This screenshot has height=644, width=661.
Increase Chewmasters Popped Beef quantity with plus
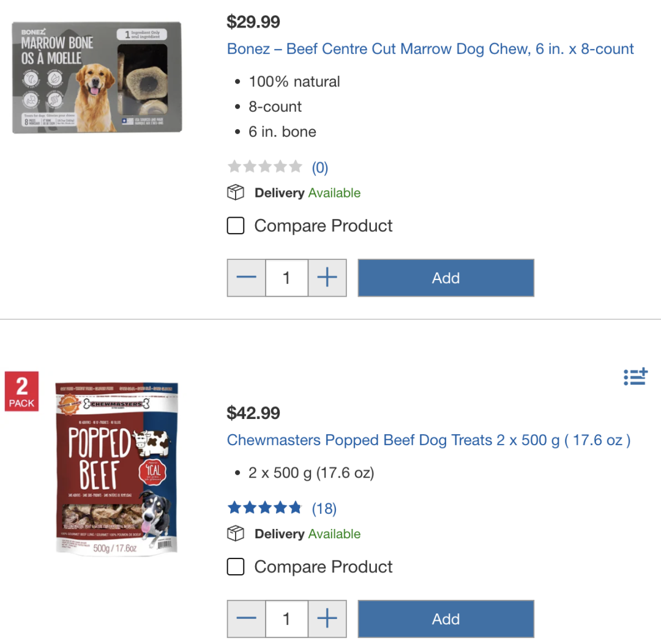click(x=327, y=619)
